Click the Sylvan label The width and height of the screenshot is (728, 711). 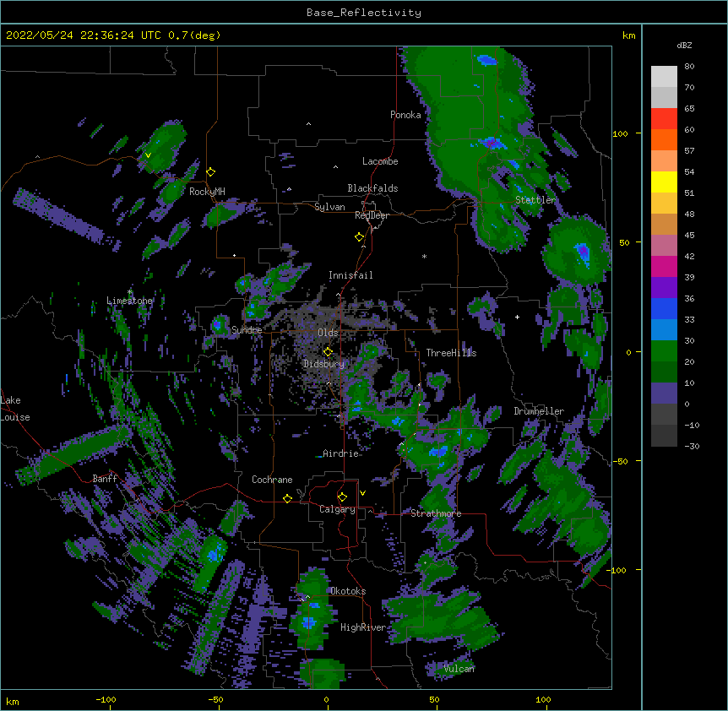[329, 207]
